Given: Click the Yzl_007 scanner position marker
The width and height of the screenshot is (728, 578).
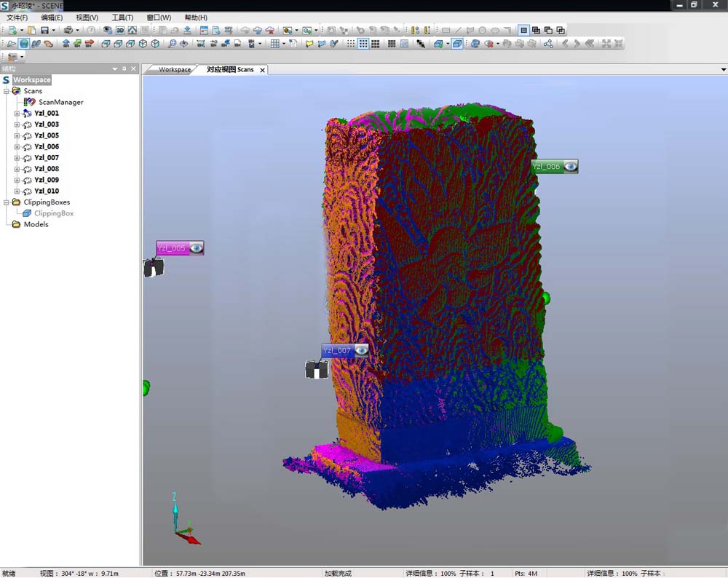Looking at the screenshot, I should click(317, 370).
